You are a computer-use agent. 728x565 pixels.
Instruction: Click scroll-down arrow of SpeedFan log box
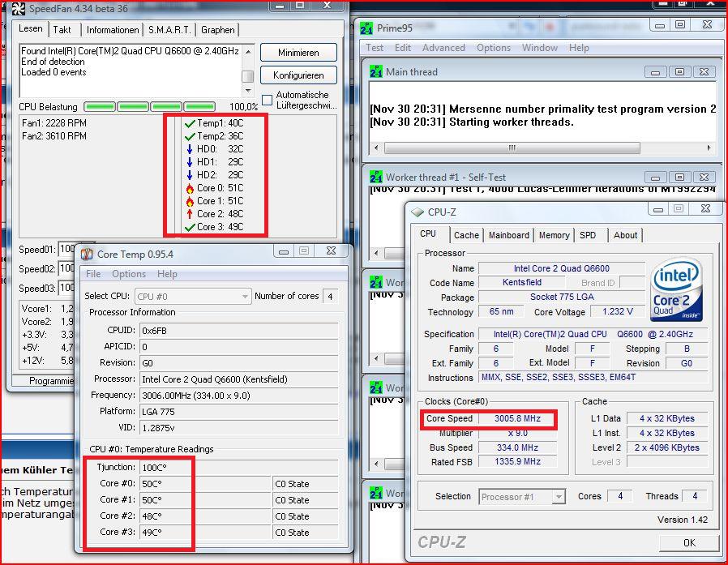(248, 91)
